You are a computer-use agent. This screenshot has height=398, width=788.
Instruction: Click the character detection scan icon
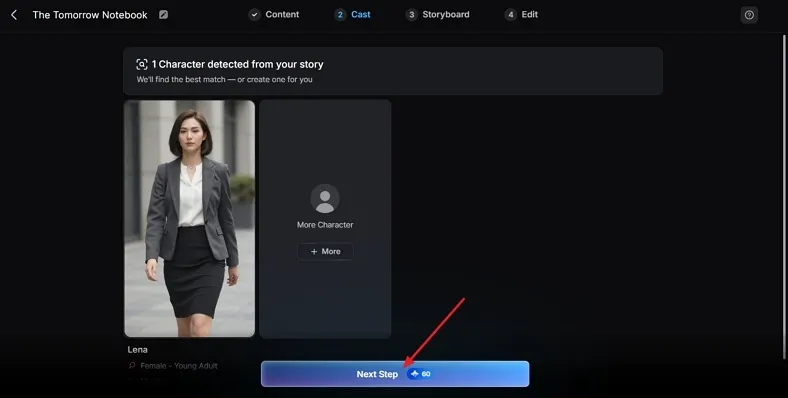[x=142, y=64]
